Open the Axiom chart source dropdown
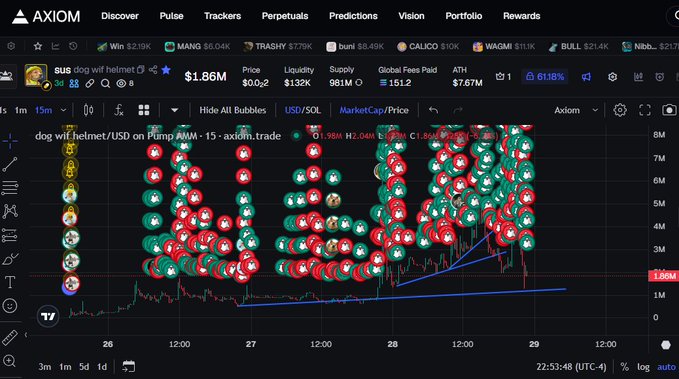Viewport: 679px width, 379px height. tap(576, 110)
